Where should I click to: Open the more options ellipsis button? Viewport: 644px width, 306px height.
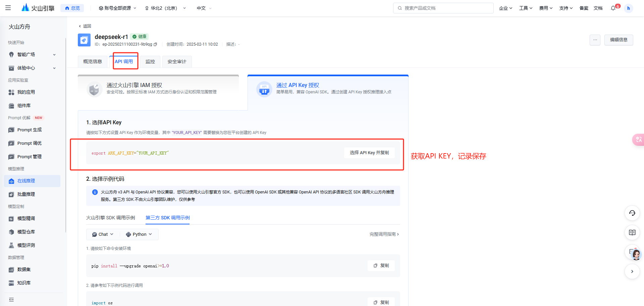coord(595,40)
